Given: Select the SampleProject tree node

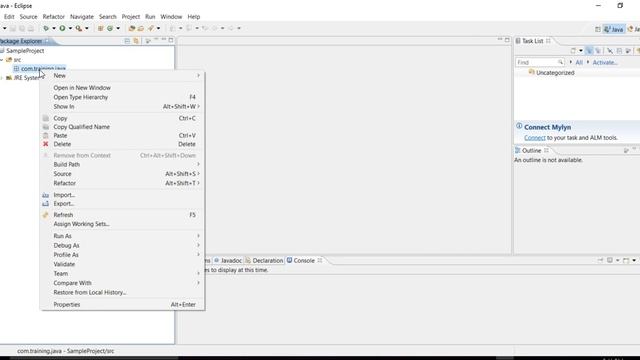Looking at the screenshot, I should click(25, 51).
